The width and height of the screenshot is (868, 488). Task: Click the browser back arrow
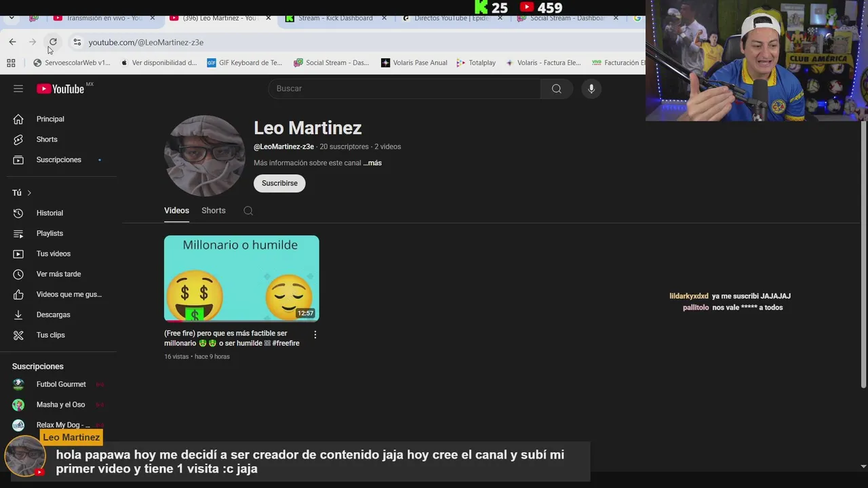point(12,42)
